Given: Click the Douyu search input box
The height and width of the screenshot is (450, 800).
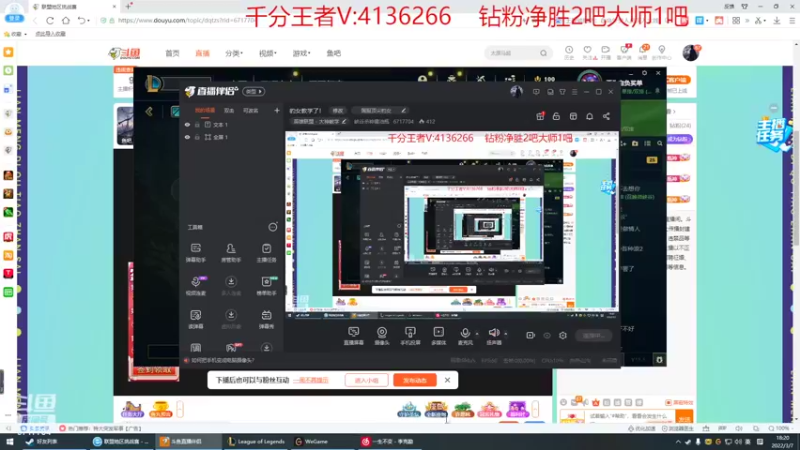Looking at the screenshot, I should click(512, 53).
